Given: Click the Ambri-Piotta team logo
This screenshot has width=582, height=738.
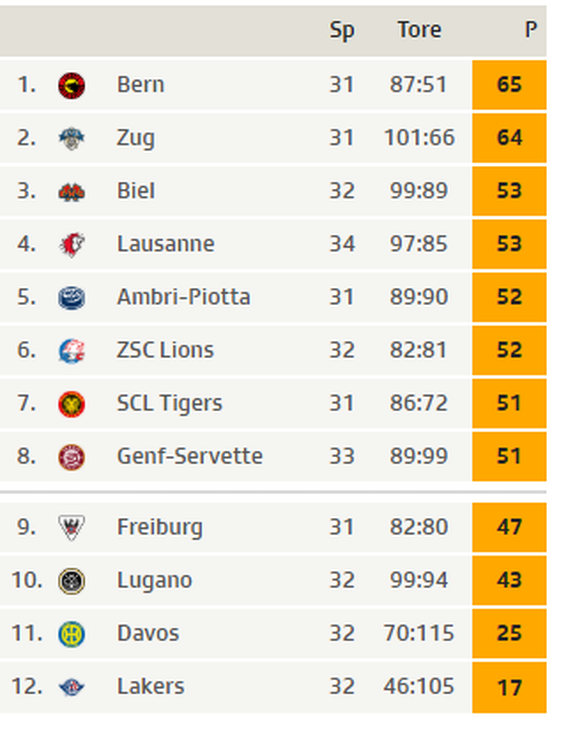Looking at the screenshot, I should 72,298.
